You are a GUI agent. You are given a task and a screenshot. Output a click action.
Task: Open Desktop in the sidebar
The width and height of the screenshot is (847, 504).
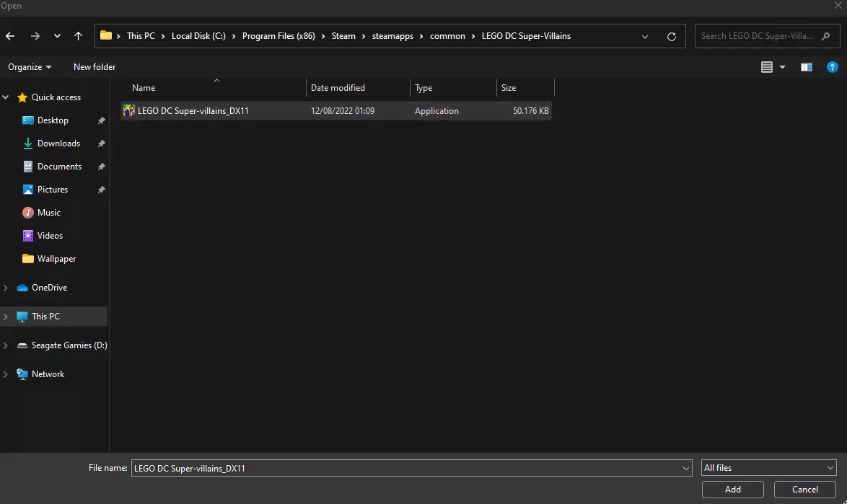(53, 120)
